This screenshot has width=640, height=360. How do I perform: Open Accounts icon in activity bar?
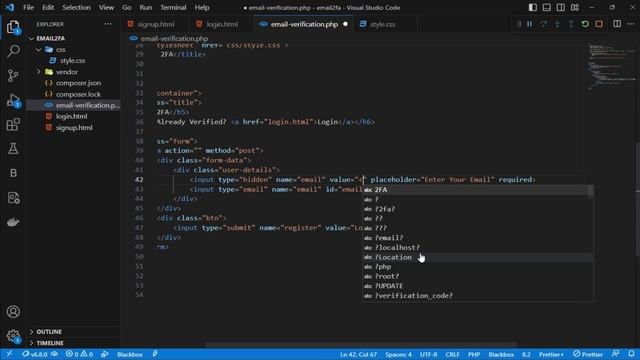tap(13, 312)
